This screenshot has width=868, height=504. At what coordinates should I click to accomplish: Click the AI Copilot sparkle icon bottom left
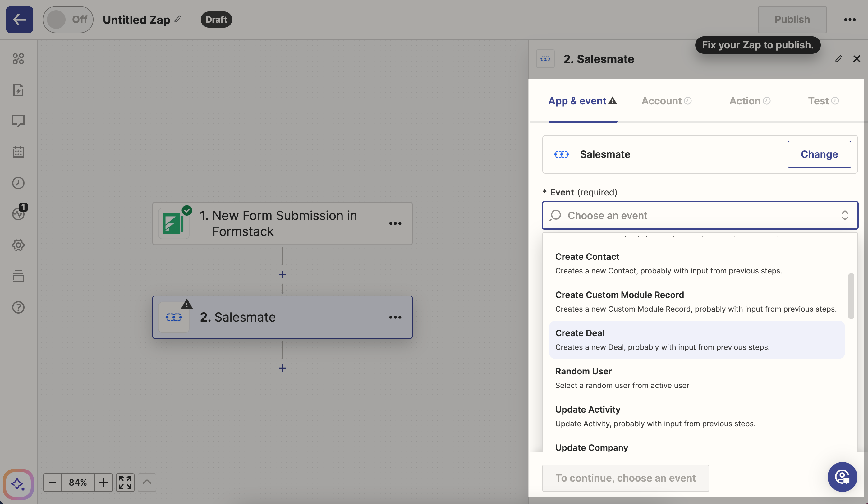click(x=18, y=484)
